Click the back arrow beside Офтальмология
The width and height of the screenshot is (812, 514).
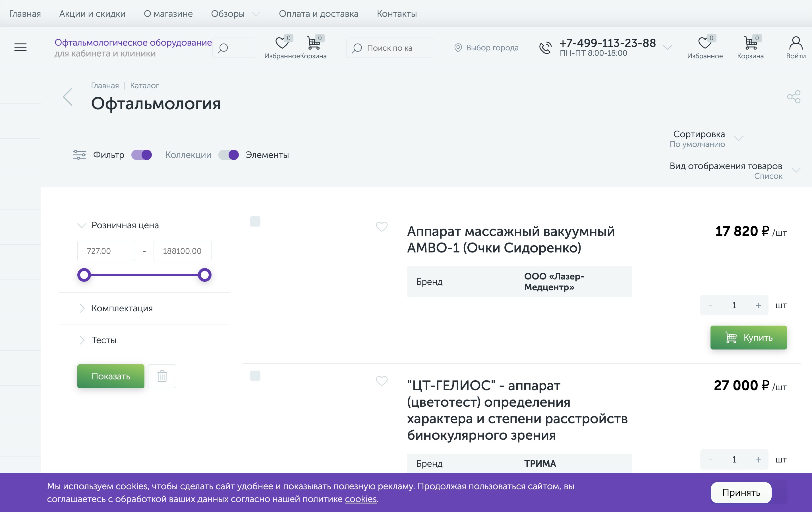point(68,97)
